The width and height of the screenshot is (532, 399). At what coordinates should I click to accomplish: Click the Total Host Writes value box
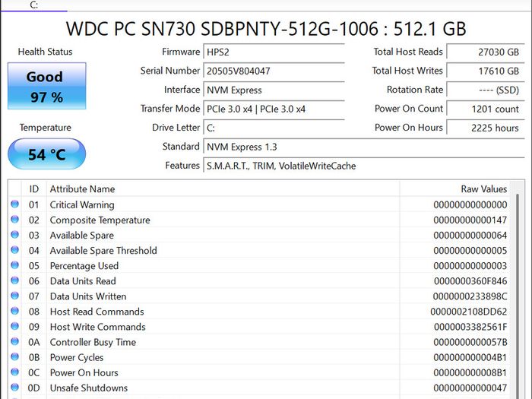click(x=485, y=71)
